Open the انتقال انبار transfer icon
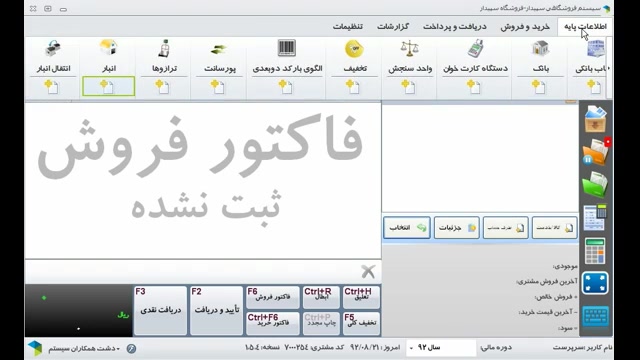 tap(53, 49)
